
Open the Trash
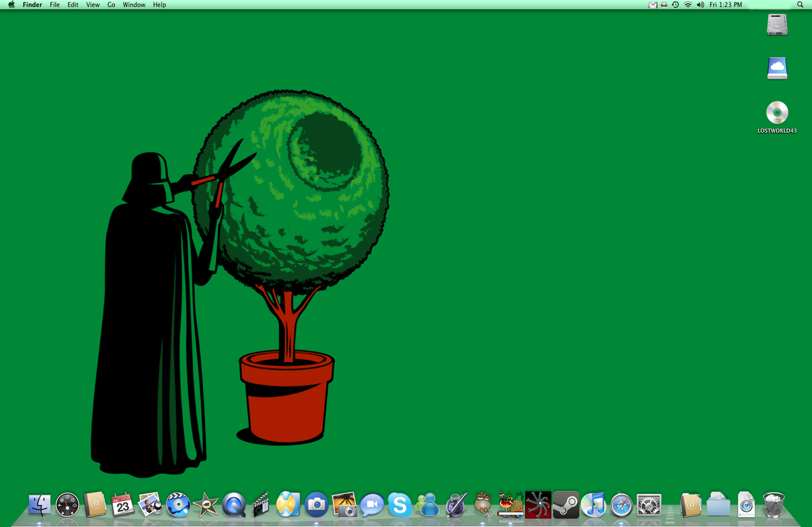pos(773,505)
